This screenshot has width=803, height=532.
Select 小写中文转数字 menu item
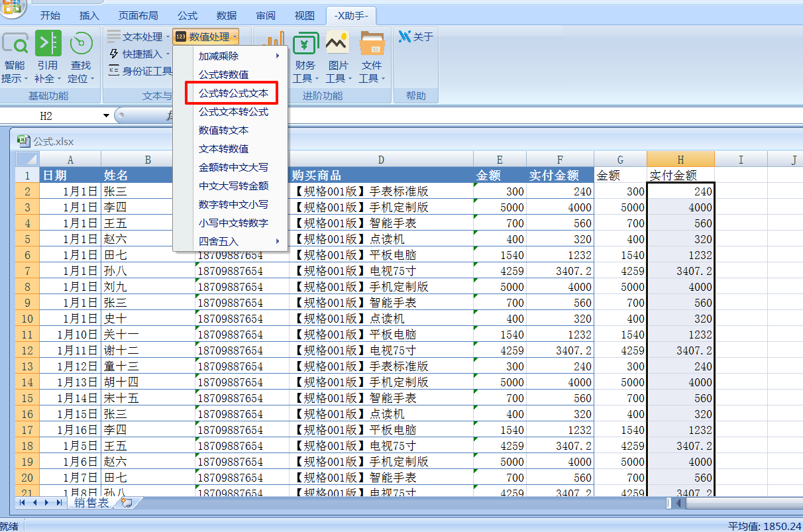click(231, 223)
